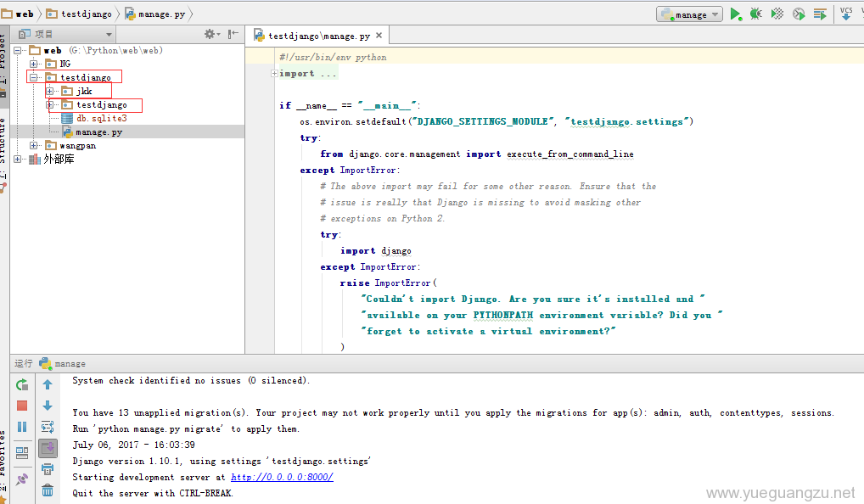Image resolution: width=864 pixels, height=504 pixels.
Task: Print the console output
Action: coord(48,469)
